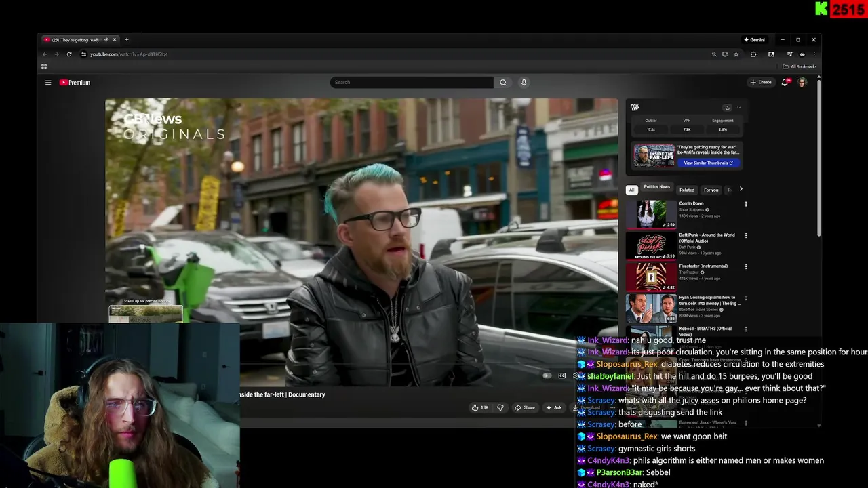Open All Bookmarks folder
Image resolution: width=868 pixels, height=488 pixels.
click(800, 66)
